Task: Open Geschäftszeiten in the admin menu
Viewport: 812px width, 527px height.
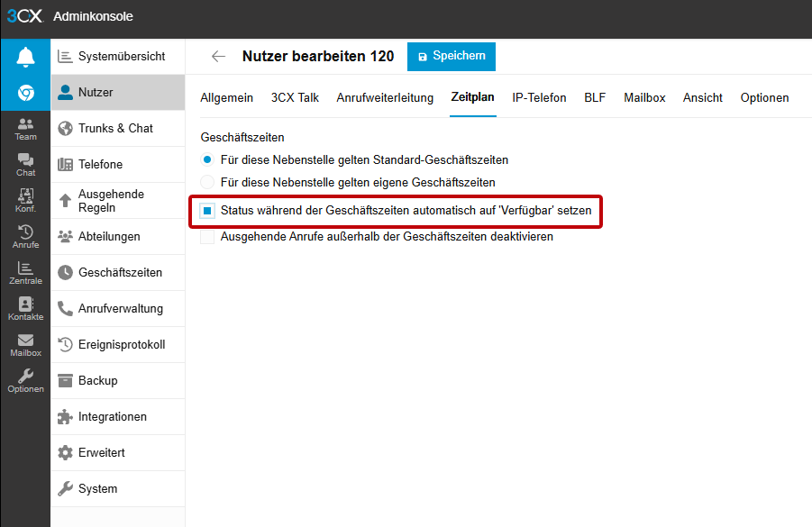Action: tap(119, 273)
